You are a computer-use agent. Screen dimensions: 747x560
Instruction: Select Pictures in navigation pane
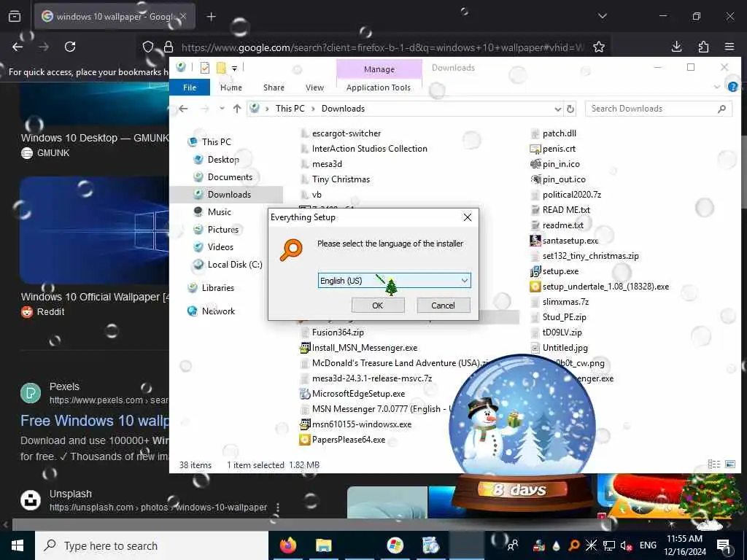coord(223,230)
